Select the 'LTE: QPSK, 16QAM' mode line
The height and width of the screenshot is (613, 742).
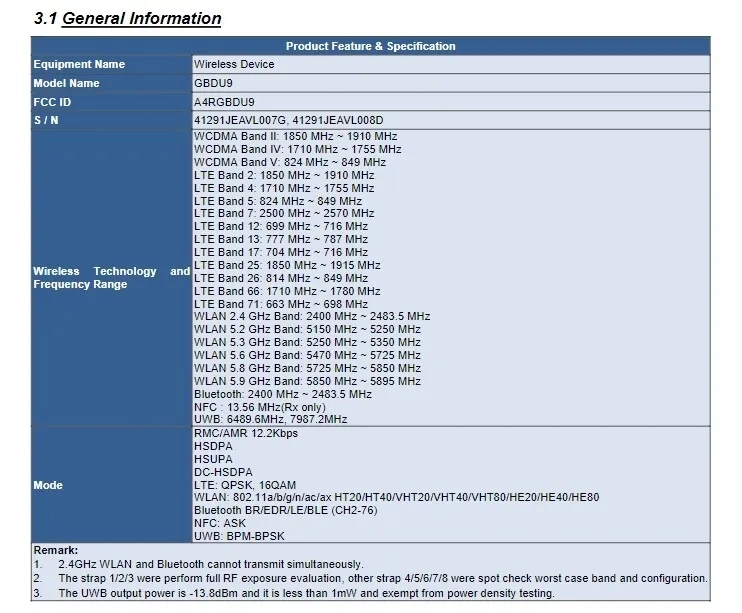point(246,484)
